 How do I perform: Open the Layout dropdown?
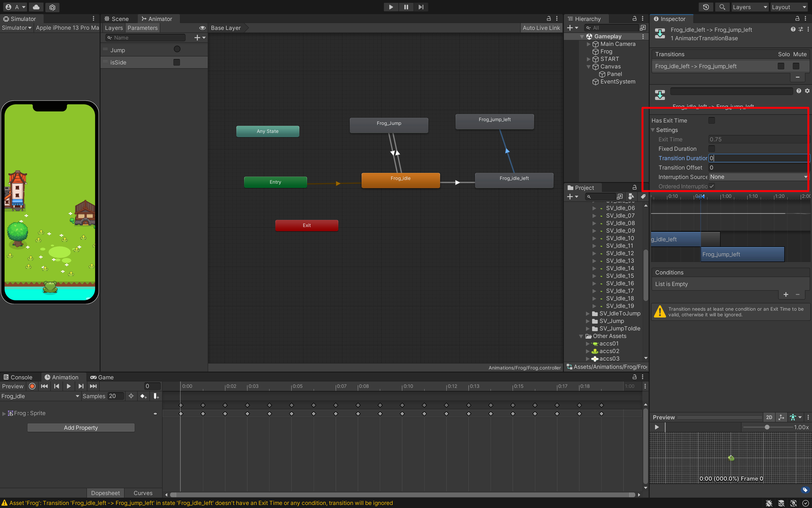tap(789, 7)
